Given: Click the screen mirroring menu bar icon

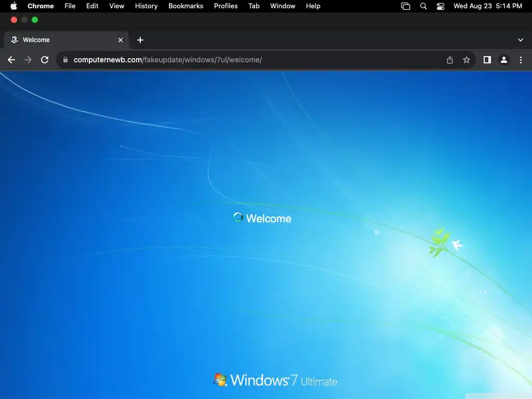Looking at the screenshot, I should tap(405, 6).
